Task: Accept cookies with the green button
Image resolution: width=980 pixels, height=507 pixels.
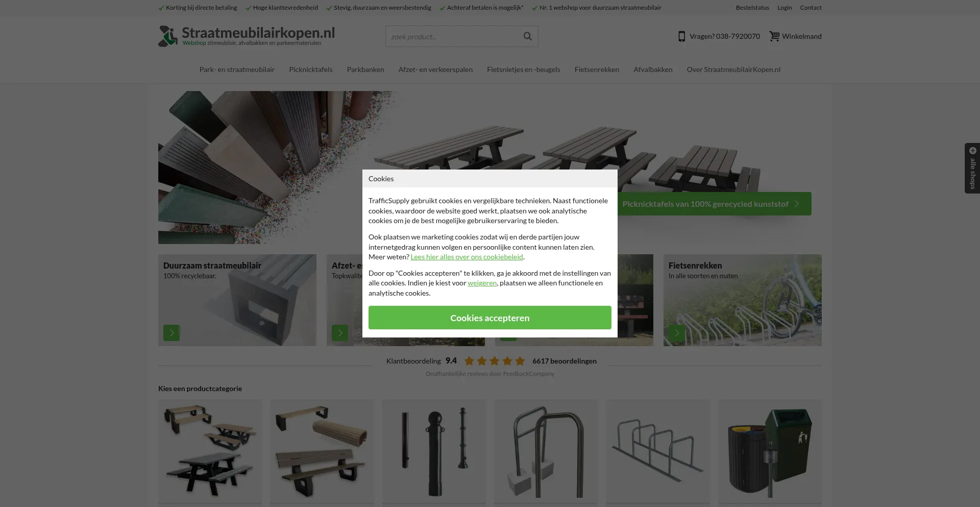Action: point(490,318)
